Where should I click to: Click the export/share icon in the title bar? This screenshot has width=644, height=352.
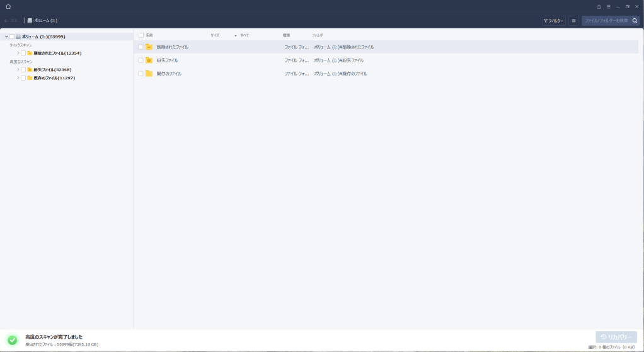point(599,6)
